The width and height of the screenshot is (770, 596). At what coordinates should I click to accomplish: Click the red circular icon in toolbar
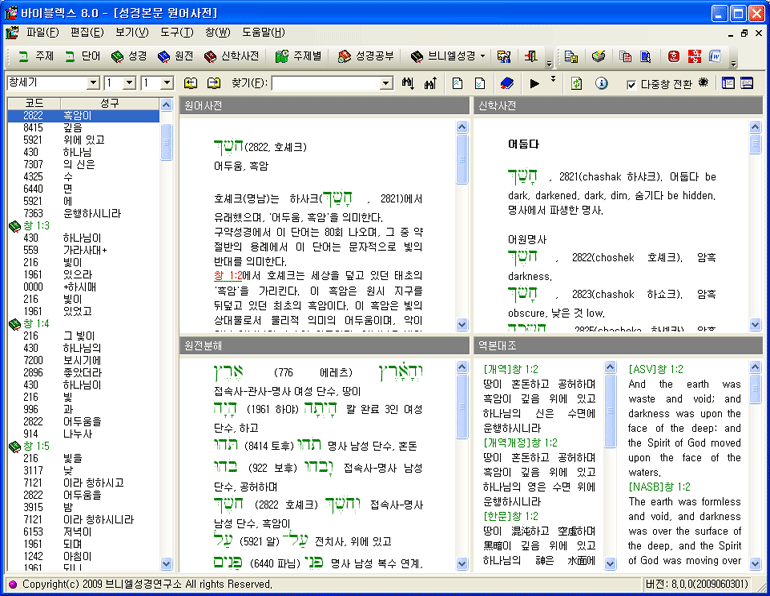[x=673, y=56]
